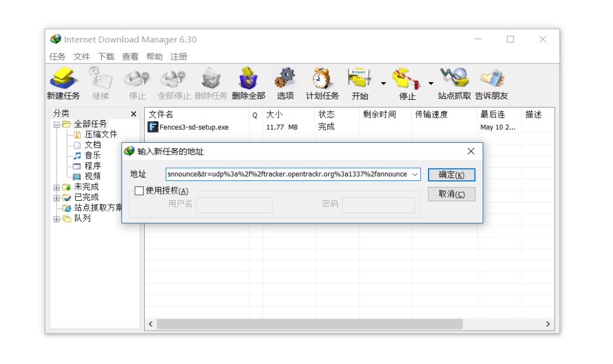Close the 输入新任务的地址 dialog
This screenshot has height=364, width=613.
point(471,151)
